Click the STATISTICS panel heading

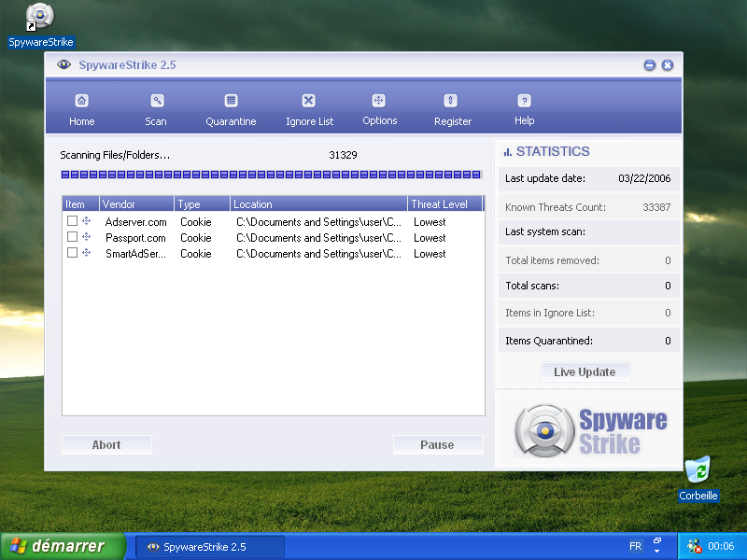pos(553,151)
